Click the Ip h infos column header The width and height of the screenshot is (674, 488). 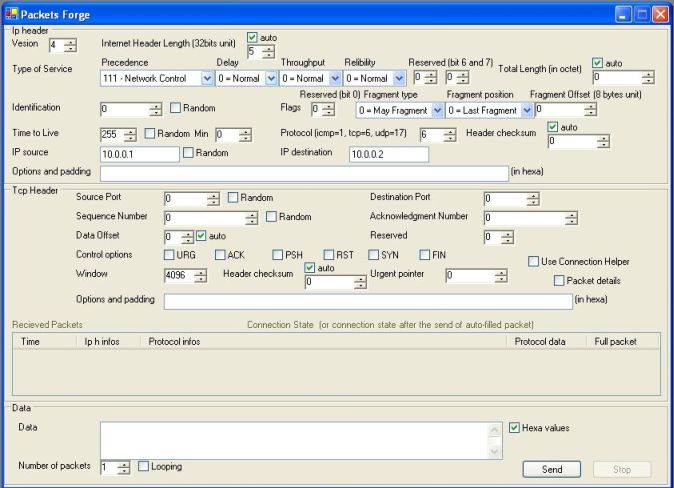pos(108,341)
